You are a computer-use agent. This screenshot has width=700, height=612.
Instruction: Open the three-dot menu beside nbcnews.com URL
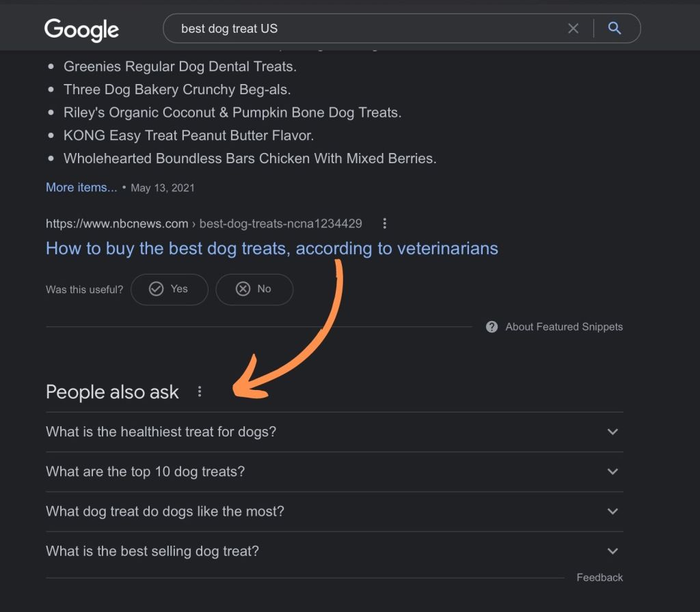(384, 223)
